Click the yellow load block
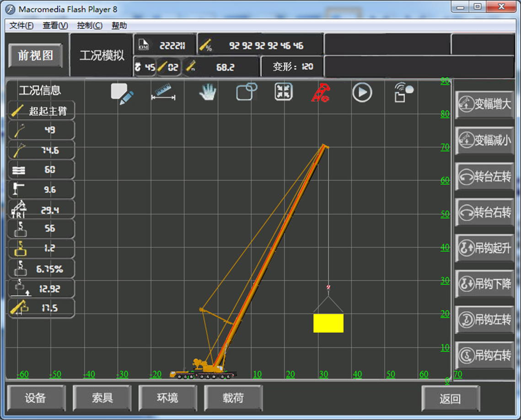521x420 pixels. (x=328, y=323)
